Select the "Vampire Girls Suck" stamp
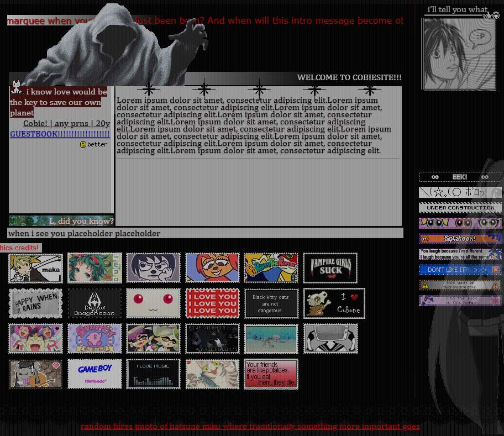504x436 pixels. 330,268
